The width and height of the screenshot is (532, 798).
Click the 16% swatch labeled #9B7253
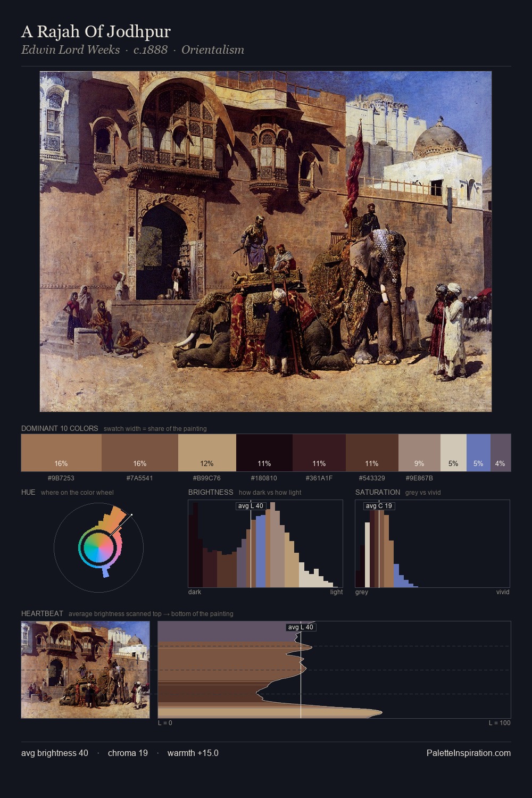(61, 453)
